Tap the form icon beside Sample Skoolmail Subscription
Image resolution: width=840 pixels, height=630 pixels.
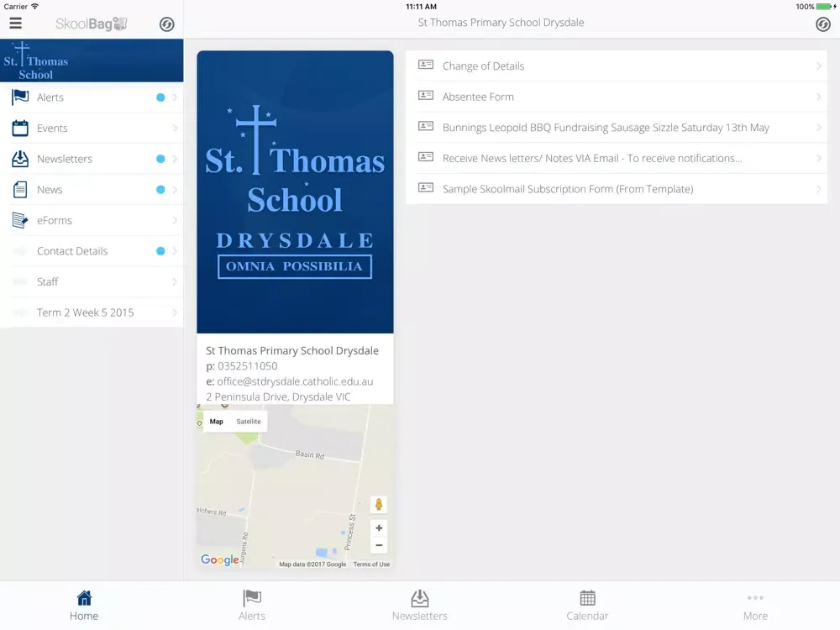425,187
